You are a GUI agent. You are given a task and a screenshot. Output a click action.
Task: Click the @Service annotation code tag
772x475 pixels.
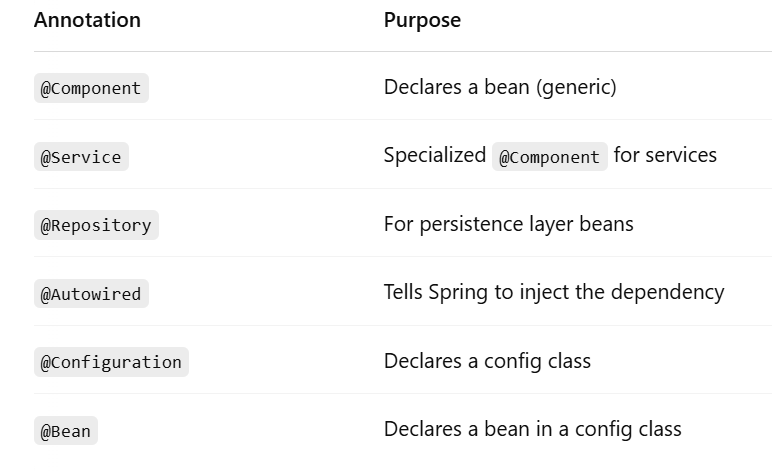point(81,157)
